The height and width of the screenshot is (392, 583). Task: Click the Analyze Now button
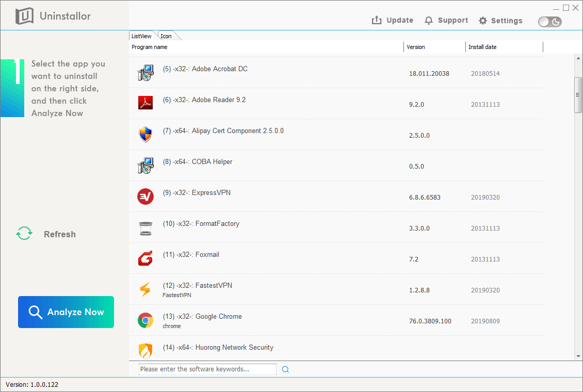pos(66,312)
